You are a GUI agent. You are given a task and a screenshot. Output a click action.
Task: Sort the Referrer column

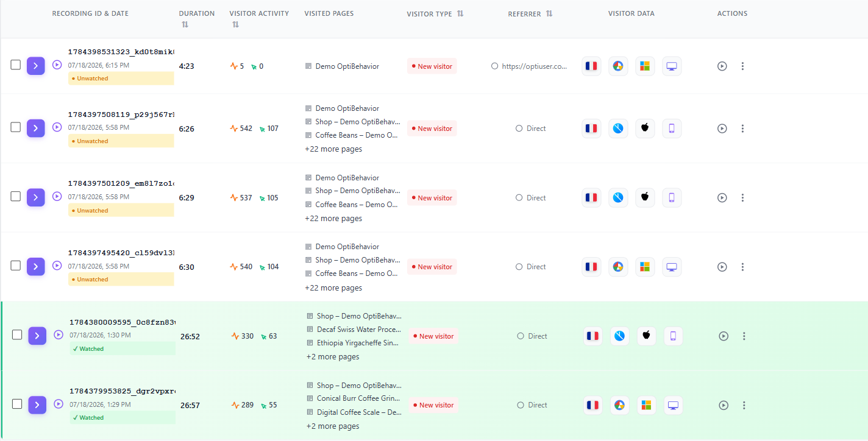tap(549, 13)
